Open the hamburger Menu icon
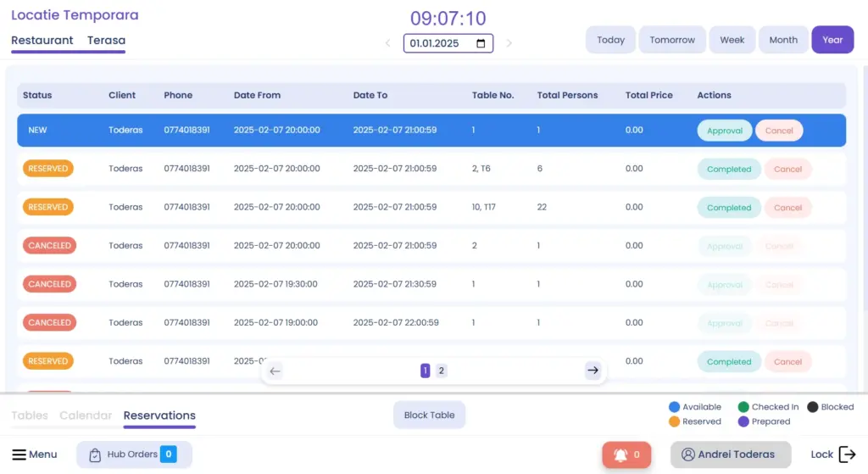Screen dimensions: 868x474 point(19,454)
